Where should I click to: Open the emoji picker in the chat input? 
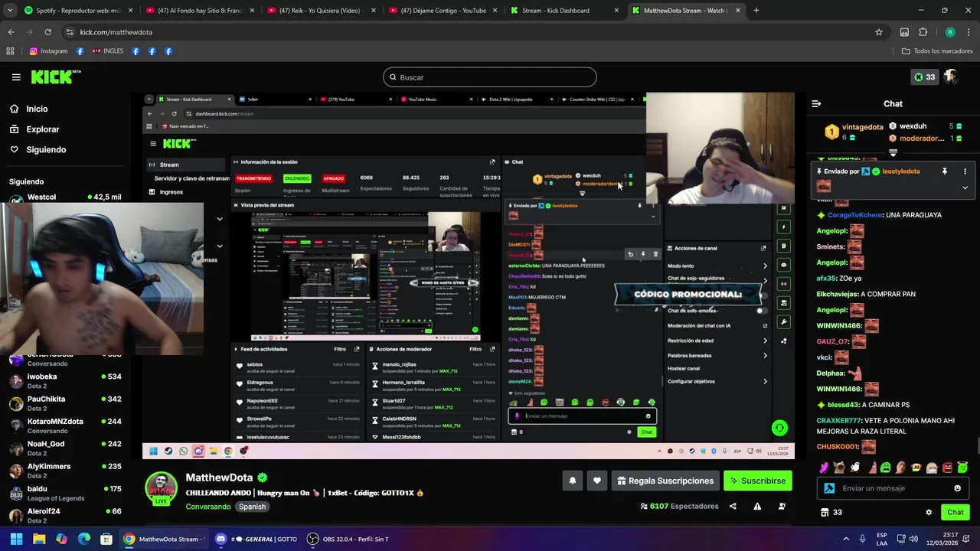click(x=957, y=488)
